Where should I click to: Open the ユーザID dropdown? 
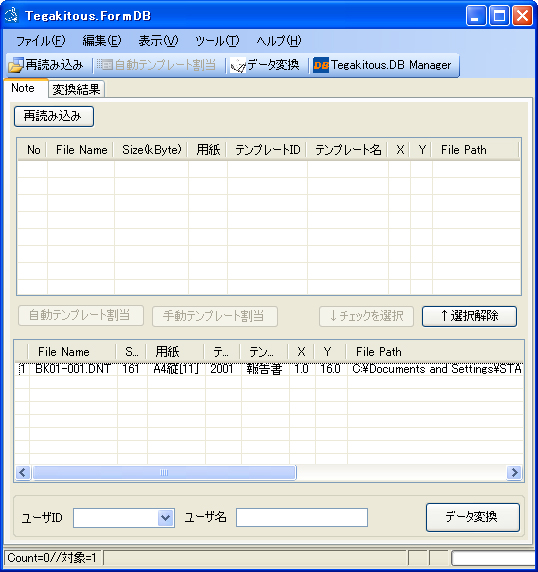click(x=166, y=517)
